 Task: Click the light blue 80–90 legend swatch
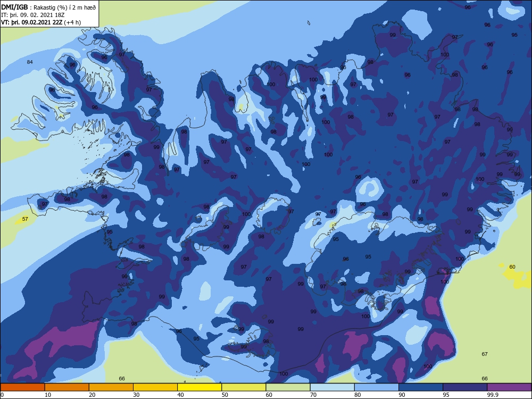[x=377, y=387]
